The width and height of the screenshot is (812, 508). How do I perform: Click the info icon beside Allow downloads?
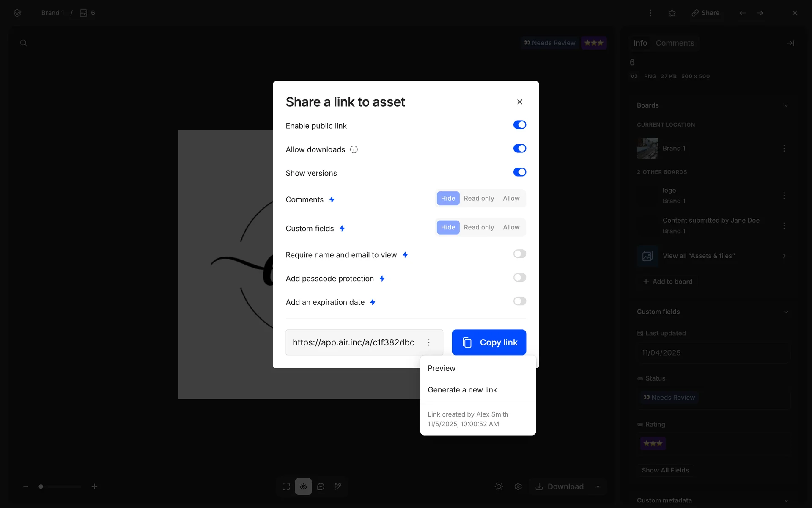pyautogui.click(x=354, y=149)
